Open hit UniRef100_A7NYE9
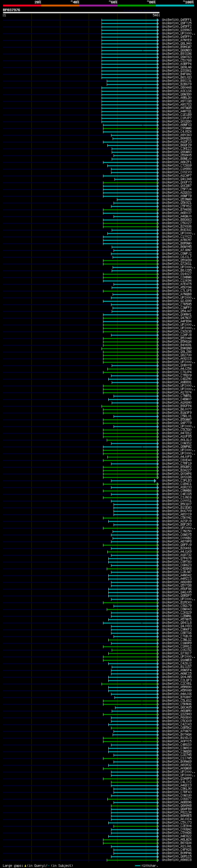 pyautogui.click(x=176, y=40)
